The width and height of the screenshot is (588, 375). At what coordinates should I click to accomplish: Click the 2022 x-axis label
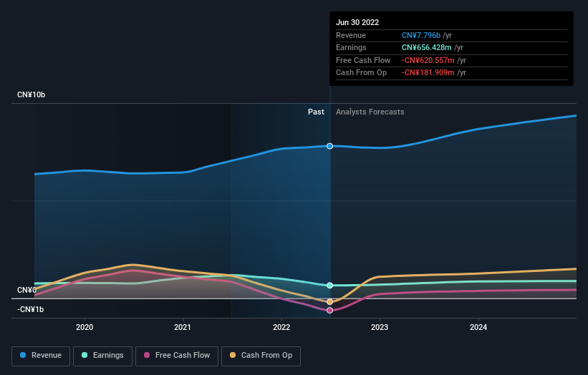[x=281, y=327]
